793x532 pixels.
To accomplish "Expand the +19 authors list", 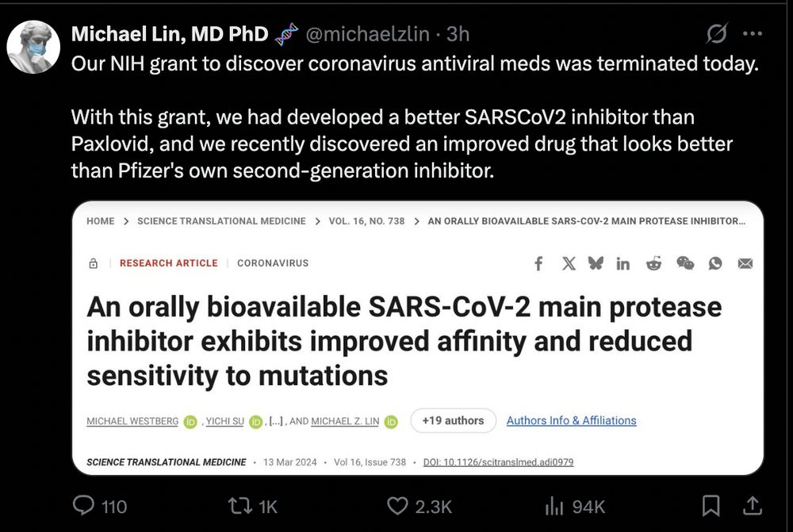I will [x=453, y=421].
